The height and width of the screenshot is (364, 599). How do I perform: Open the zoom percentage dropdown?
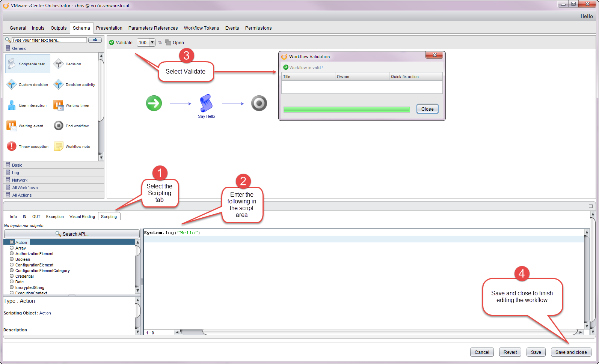point(152,43)
